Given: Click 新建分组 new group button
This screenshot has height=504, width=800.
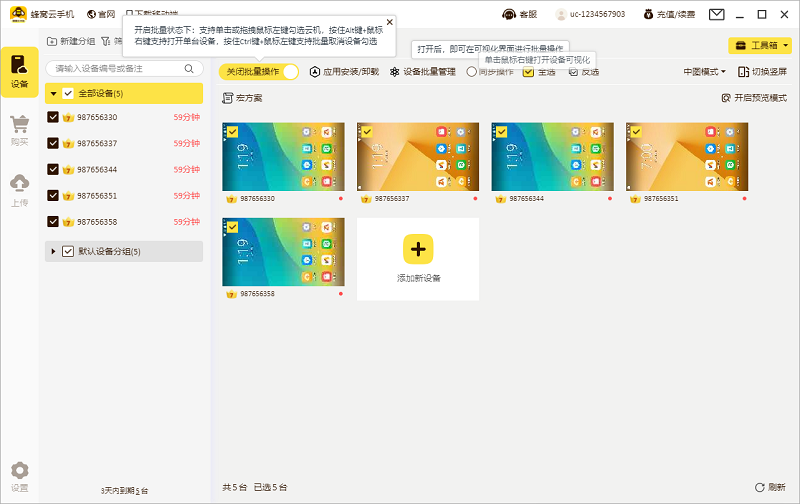Looking at the screenshot, I should [71, 41].
